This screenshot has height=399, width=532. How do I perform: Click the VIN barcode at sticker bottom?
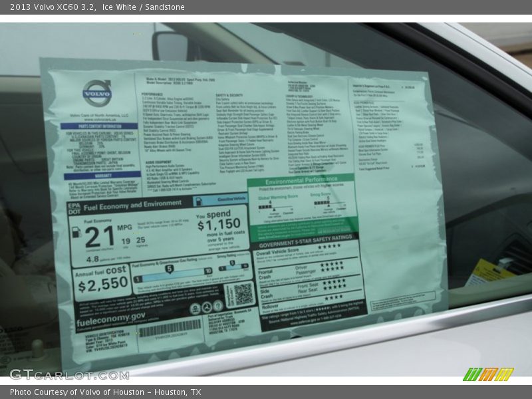pyautogui.click(x=169, y=329)
